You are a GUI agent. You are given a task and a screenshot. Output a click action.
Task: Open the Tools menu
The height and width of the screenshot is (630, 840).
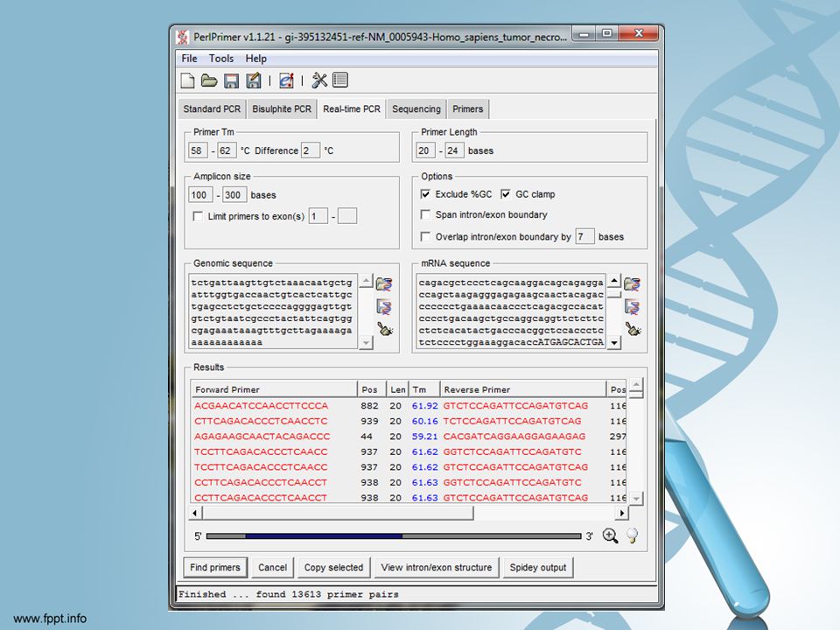click(221, 59)
